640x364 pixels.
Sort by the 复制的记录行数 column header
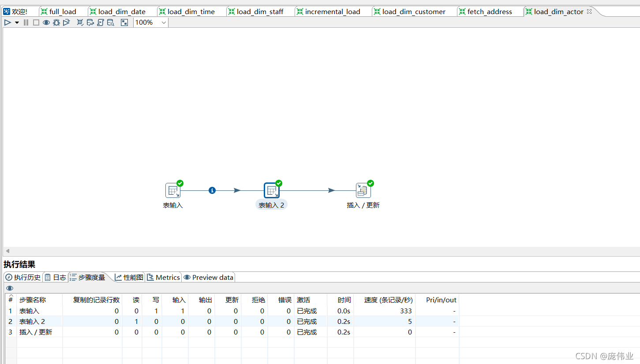click(92, 300)
